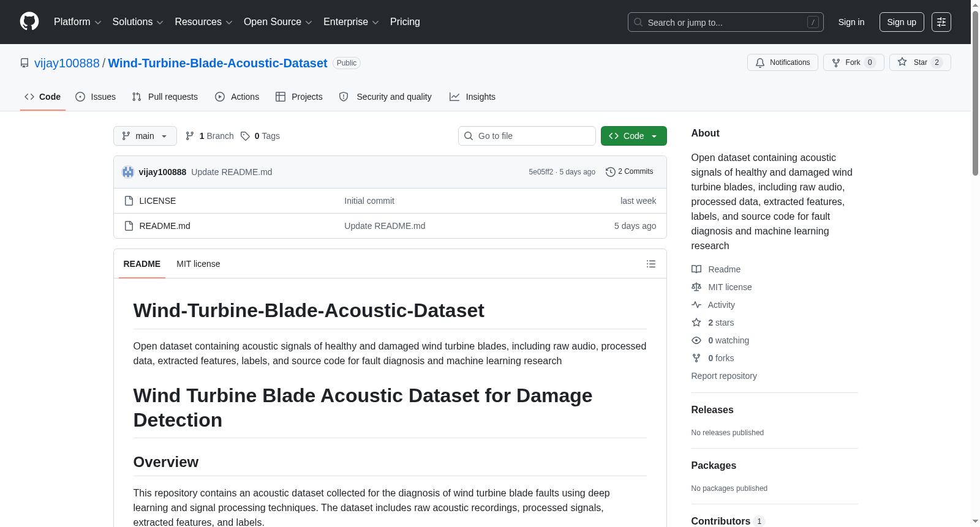Open the Update README.md message in README.md row
Screen dimensions: 980x527
pyautogui.click(x=385, y=226)
